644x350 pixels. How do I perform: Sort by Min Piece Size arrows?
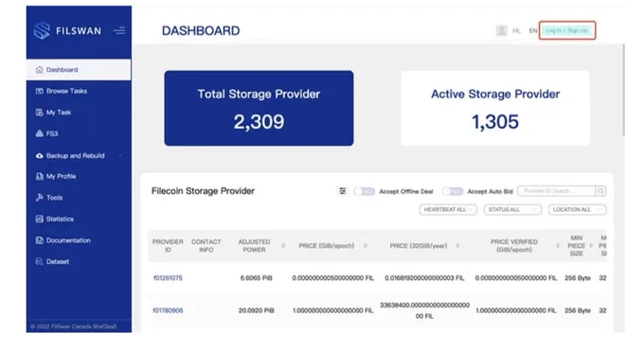tap(591, 245)
